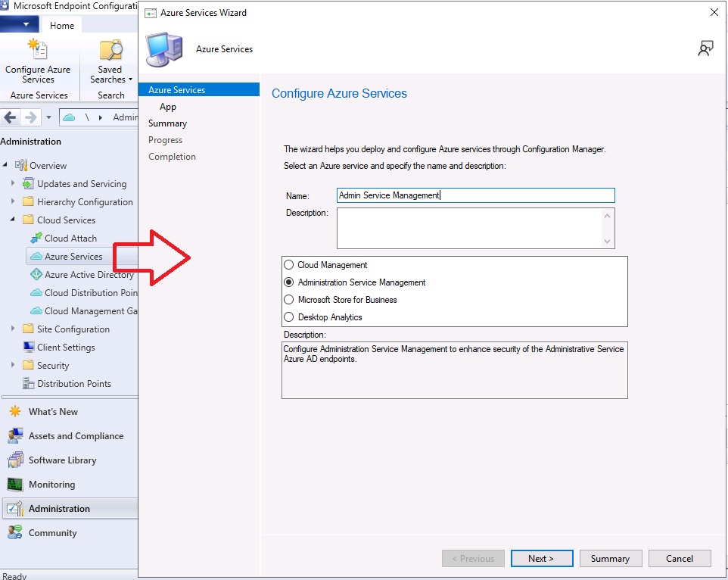Screen dimensions: 728x580
Task: Click the Cloud Attach icon
Action: (36, 239)
